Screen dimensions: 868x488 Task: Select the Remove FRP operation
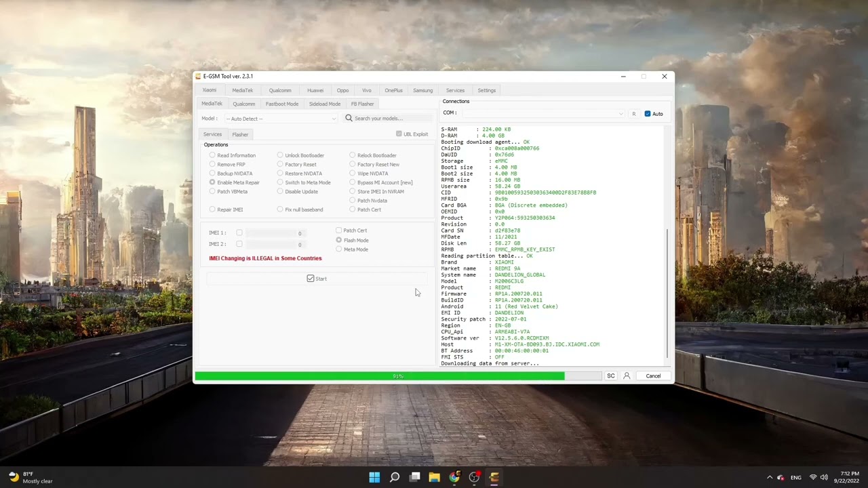tap(212, 164)
